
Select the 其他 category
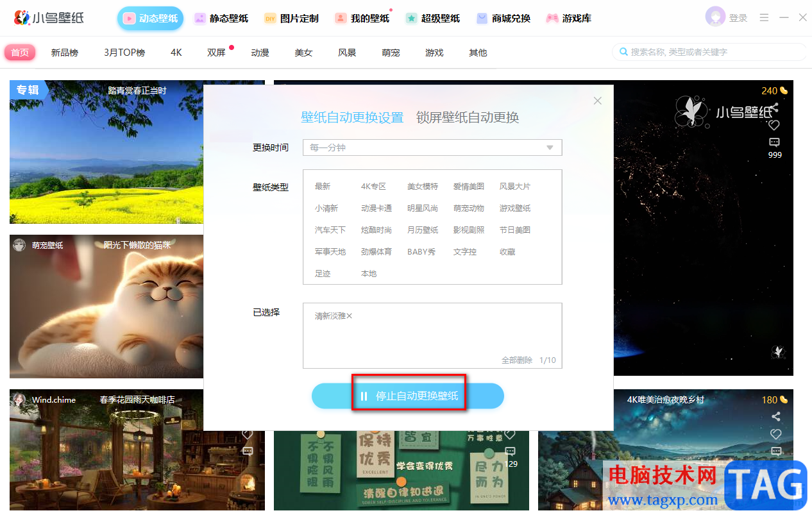click(478, 53)
